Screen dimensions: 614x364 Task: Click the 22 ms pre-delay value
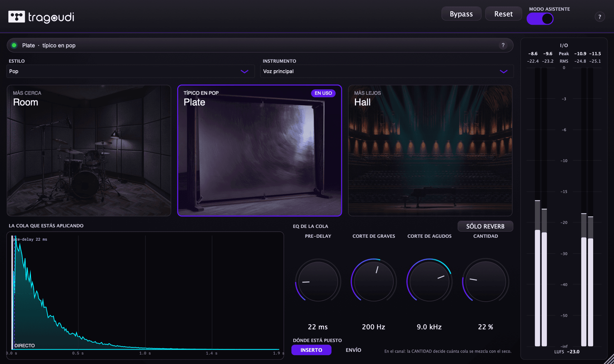coord(318,327)
